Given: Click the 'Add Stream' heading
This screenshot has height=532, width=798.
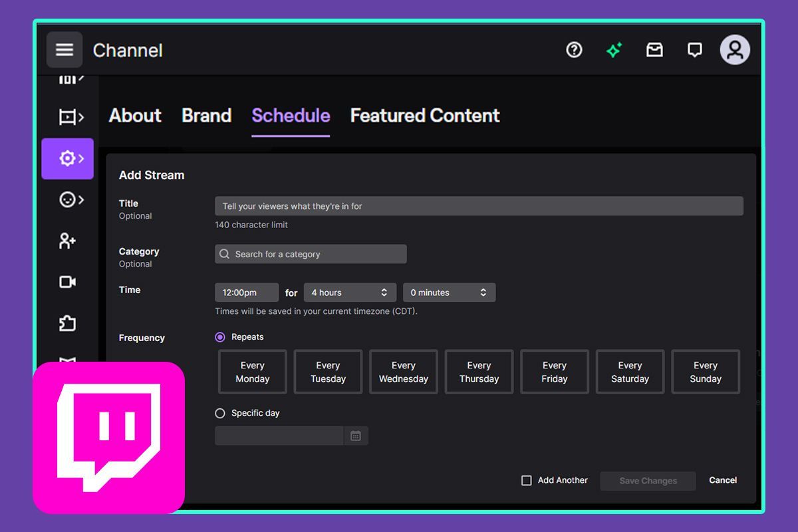Looking at the screenshot, I should (152, 176).
